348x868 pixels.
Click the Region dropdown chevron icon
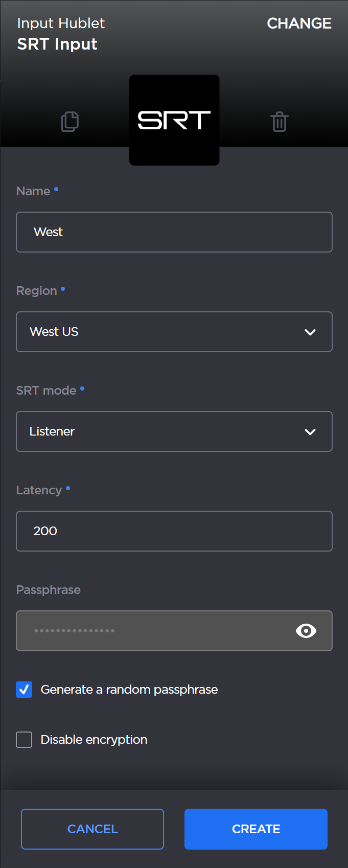[310, 332]
